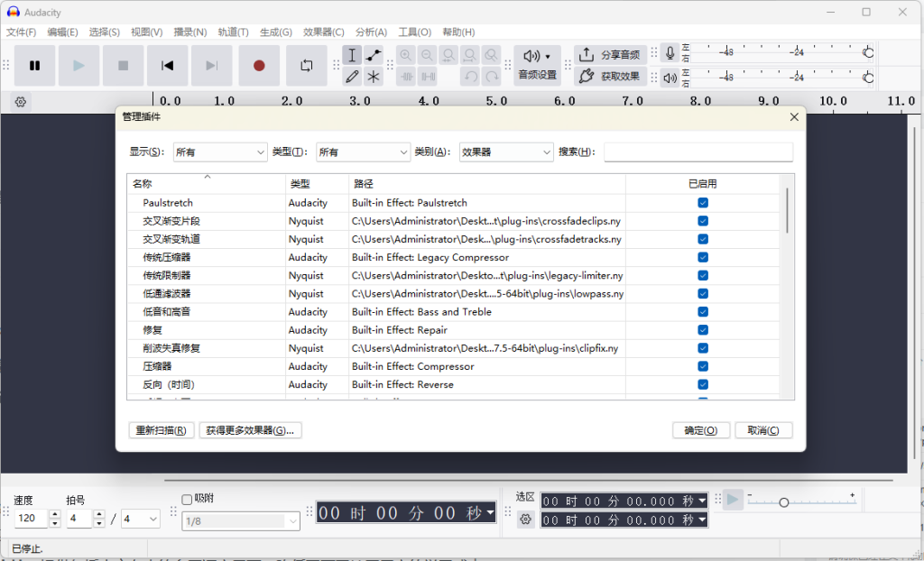Open the 效果器 menu
The height and width of the screenshot is (561, 924).
(x=324, y=32)
